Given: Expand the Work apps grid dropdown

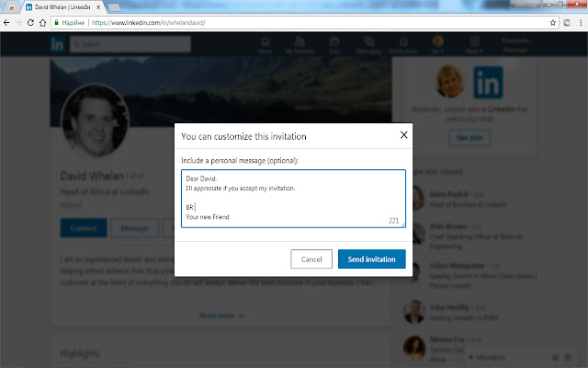Looking at the screenshot, I should point(474,45).
